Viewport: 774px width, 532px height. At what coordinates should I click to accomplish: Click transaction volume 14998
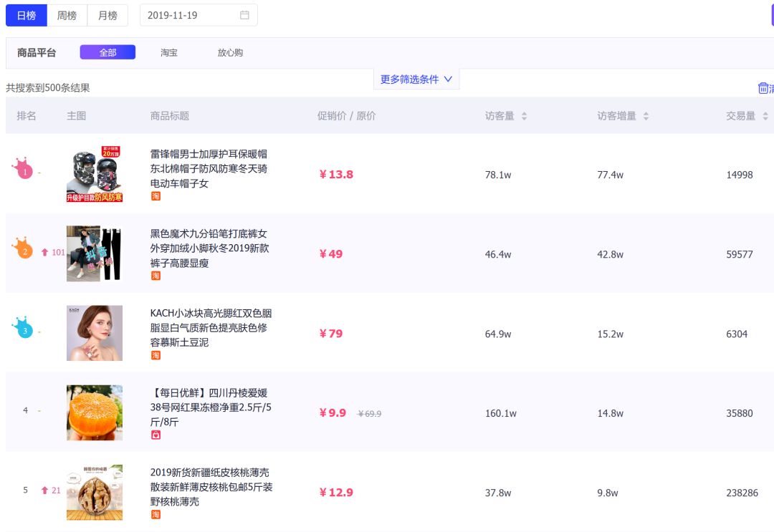(x=740, y=175)
